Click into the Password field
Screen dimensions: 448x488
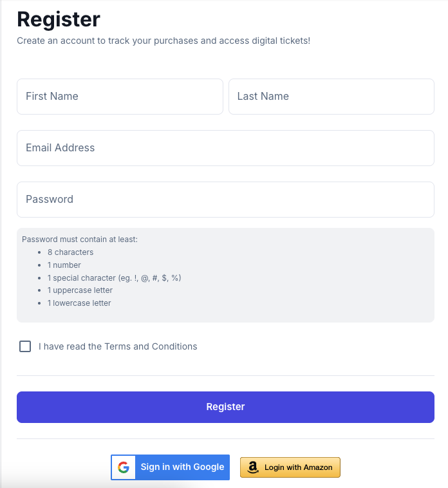(x=225, y=200)
